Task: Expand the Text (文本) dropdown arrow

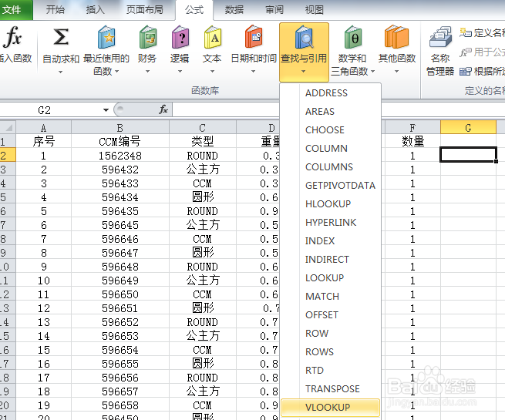Action: (212, 72)
